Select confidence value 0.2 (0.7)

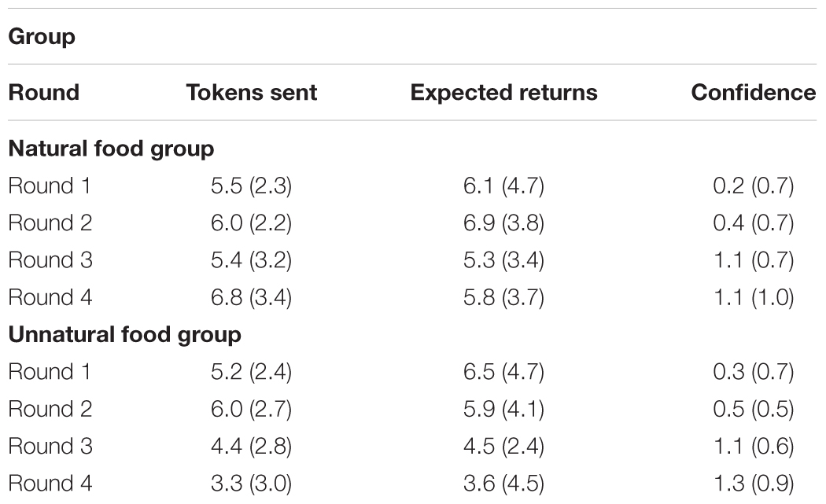coord(754,186)
